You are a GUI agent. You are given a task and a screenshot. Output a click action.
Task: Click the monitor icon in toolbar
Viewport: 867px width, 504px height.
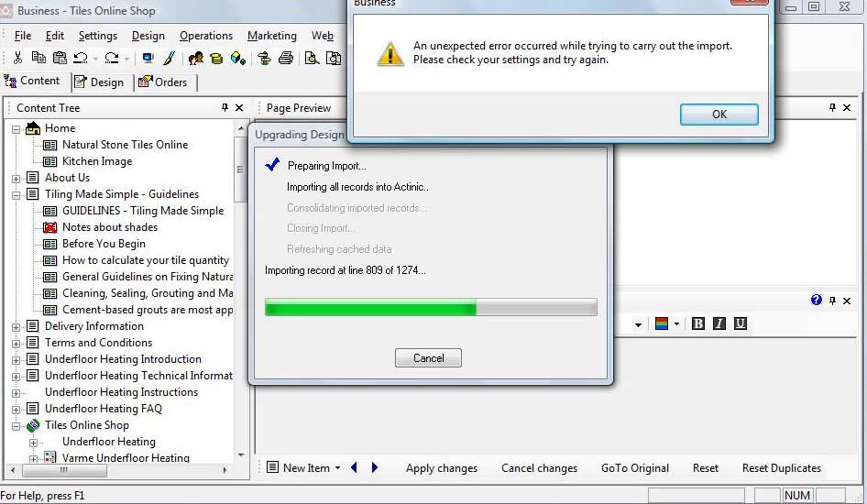(148, 59)
